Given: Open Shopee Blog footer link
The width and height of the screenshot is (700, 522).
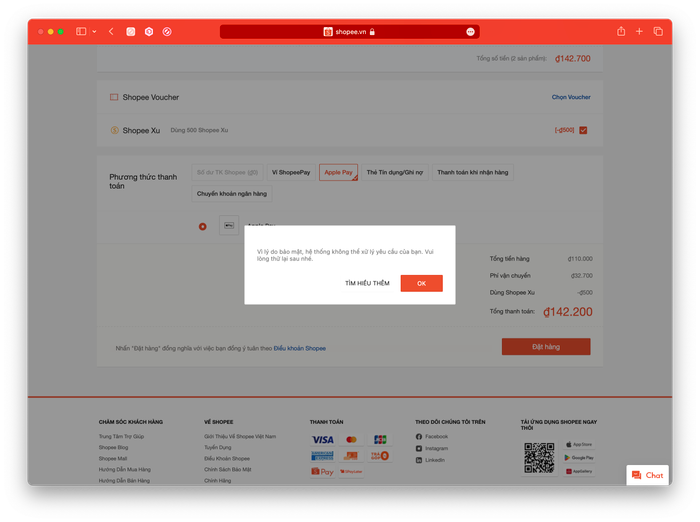Looking at the screenshot, I should [113, 447].
